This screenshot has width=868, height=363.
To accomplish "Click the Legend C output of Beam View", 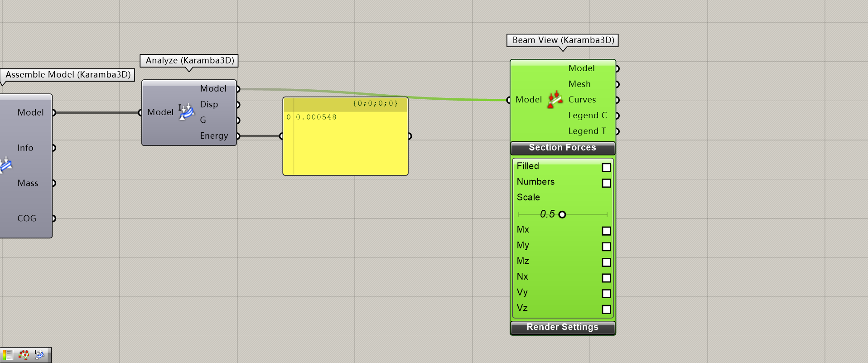I will (617, 116).
